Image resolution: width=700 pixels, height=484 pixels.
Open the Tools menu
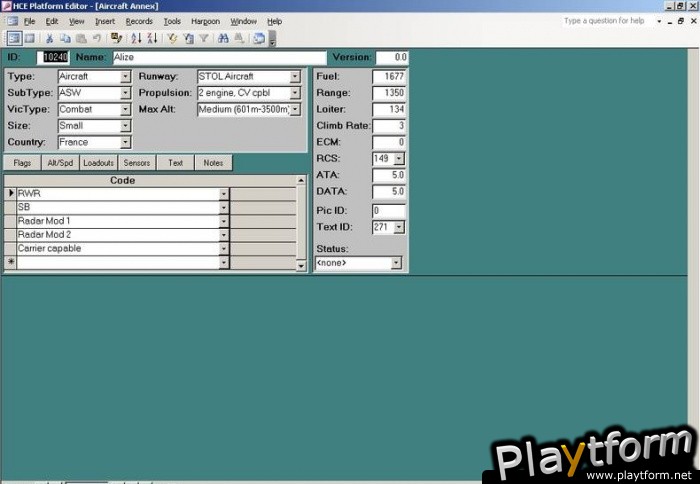[172, 21]
